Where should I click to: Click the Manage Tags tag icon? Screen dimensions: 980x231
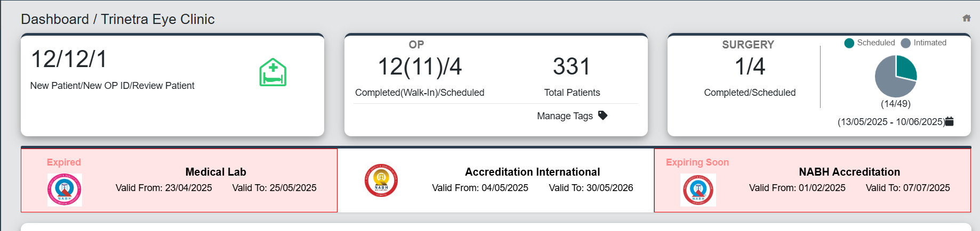click(x=603, y=115)
